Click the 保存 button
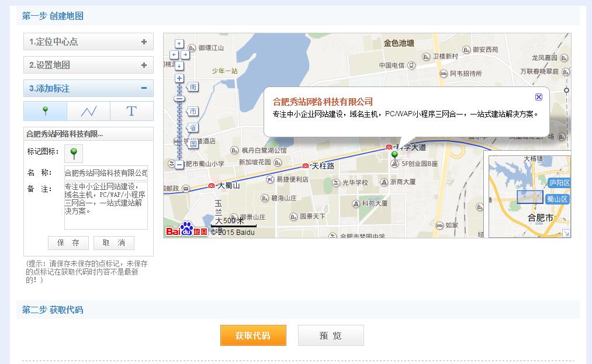 [x=68, y=242]
